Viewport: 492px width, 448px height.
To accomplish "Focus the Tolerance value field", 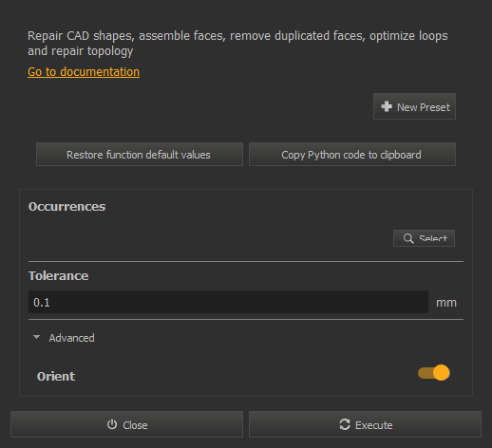I will click(x=228, y=302).
